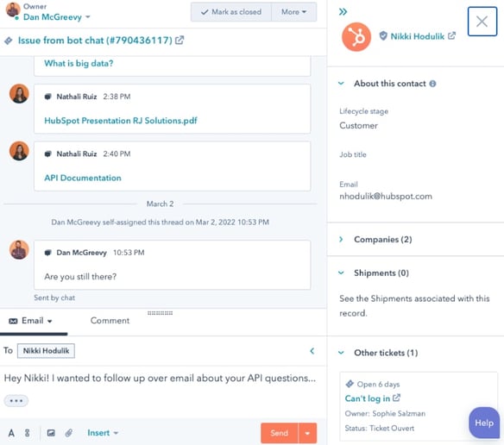The image size is (504, 445).
Task: Send the email with the Send button
Action: 280,433
